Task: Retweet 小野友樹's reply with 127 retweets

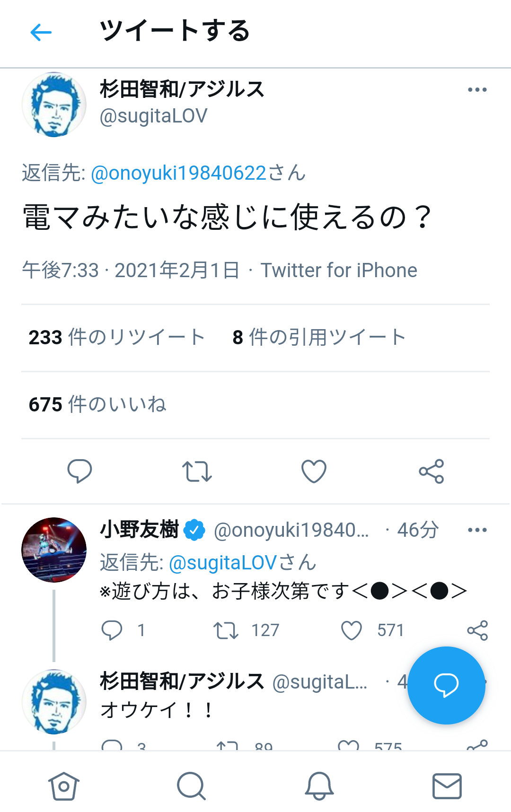Action: [x=226, y=630]
